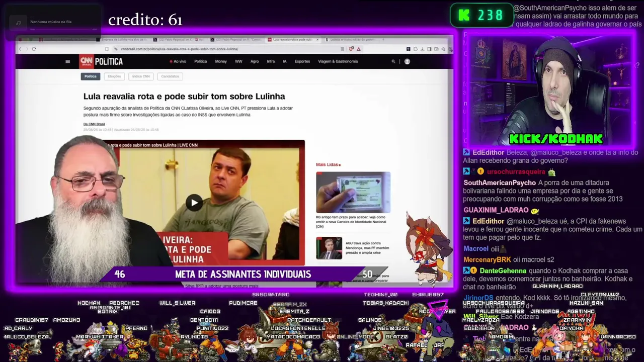
Task: Click the 'credito: 61' text
Action: click(145, 20)
